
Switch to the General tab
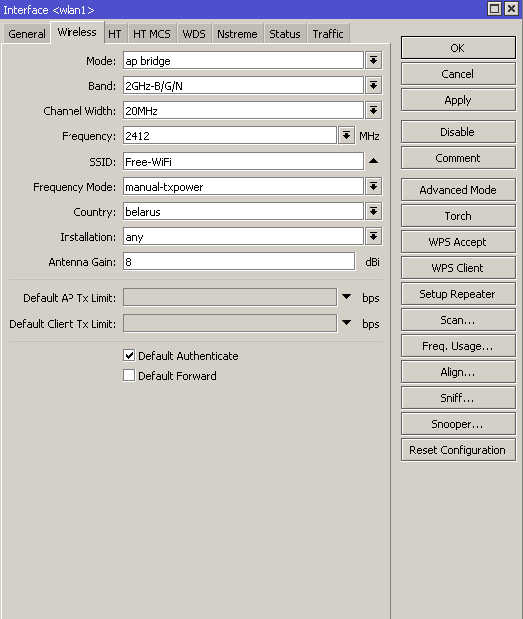(27, 34)
